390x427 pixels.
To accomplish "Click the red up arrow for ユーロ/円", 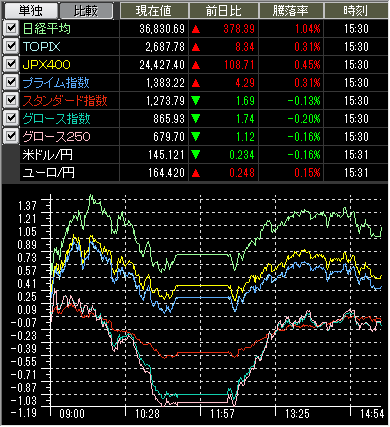I will pyautogui.click(x=196, y=173).
